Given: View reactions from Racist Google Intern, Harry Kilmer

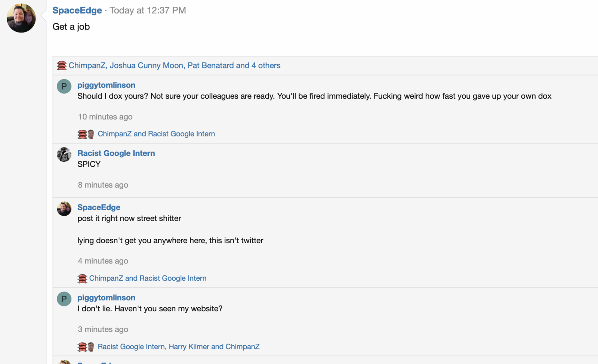Looking at the screenshot, I should pos(178,347).
